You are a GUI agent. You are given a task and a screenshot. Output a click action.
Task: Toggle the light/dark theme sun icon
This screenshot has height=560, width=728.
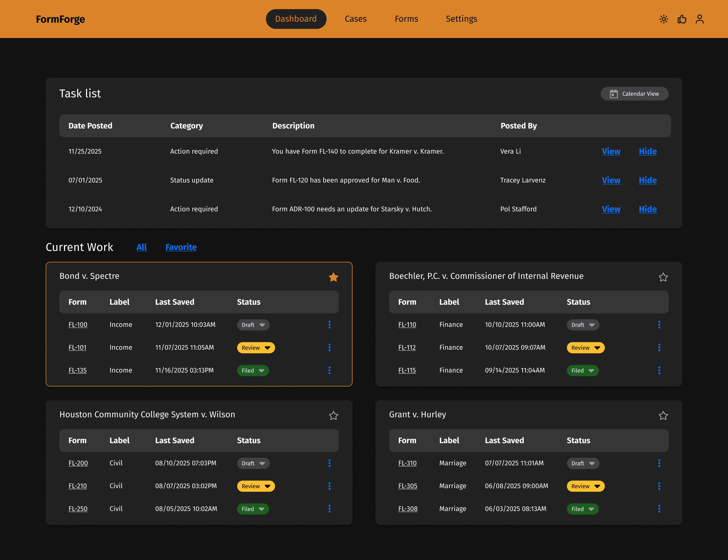[x=663, y=19]
